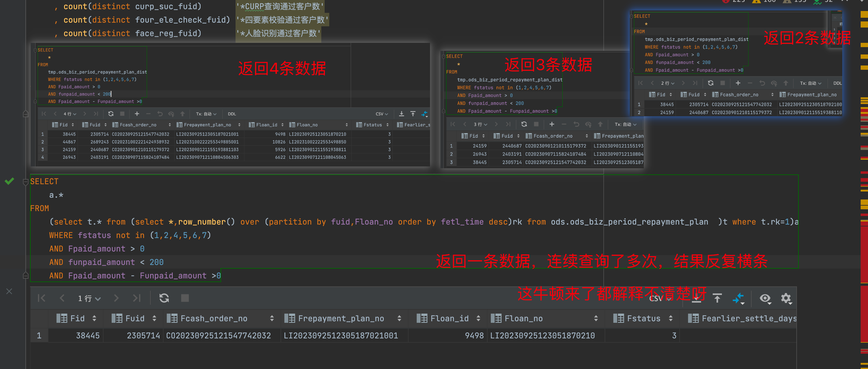The height and width of the screenshot is (369, 868).
Task: Open 'Tx: 自动' dropdown in 3-row result toolbar
Action: click(626, 124)
